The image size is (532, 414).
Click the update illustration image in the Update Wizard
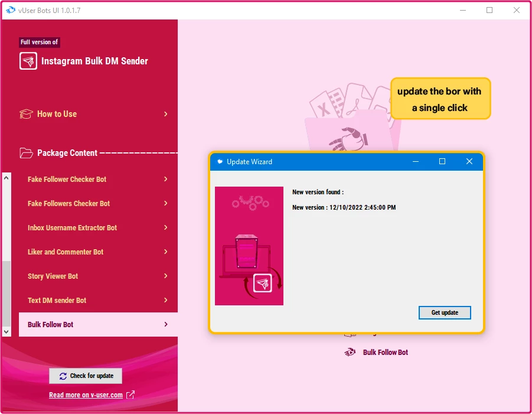pos(249,246)
